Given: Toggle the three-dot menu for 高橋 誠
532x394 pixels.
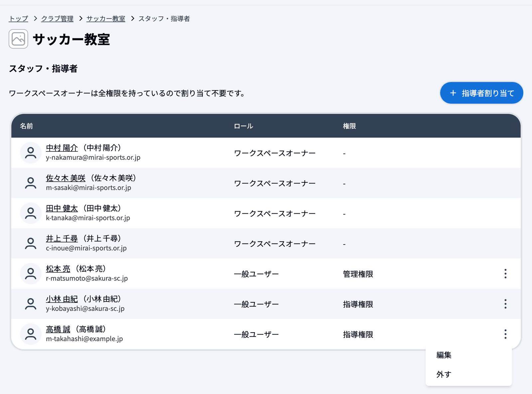Looking at the screenshot, I should pyautogui.click(x=505, y=334).
